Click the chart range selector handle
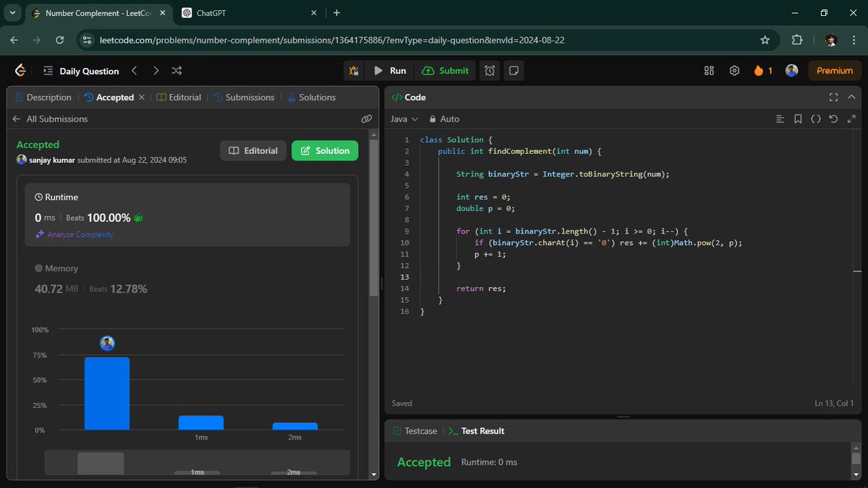Viewport: 868px width, 488px height. 101,463
